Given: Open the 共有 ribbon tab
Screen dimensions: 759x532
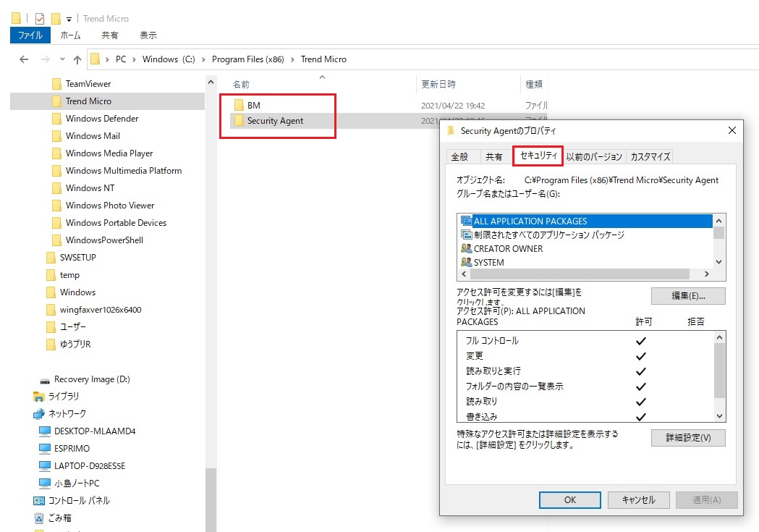Looking at the screenshot, I should [110, 35].
